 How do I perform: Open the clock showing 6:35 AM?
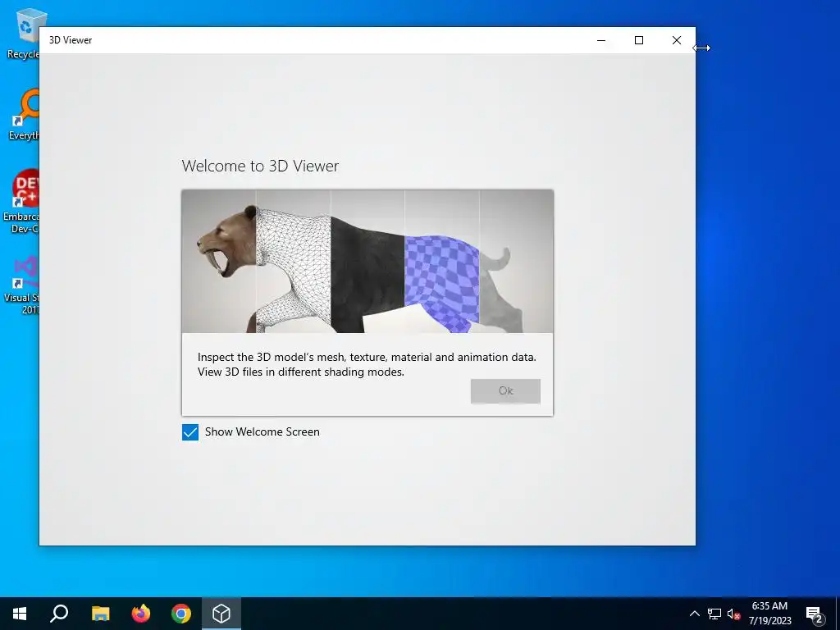(769, 614)
